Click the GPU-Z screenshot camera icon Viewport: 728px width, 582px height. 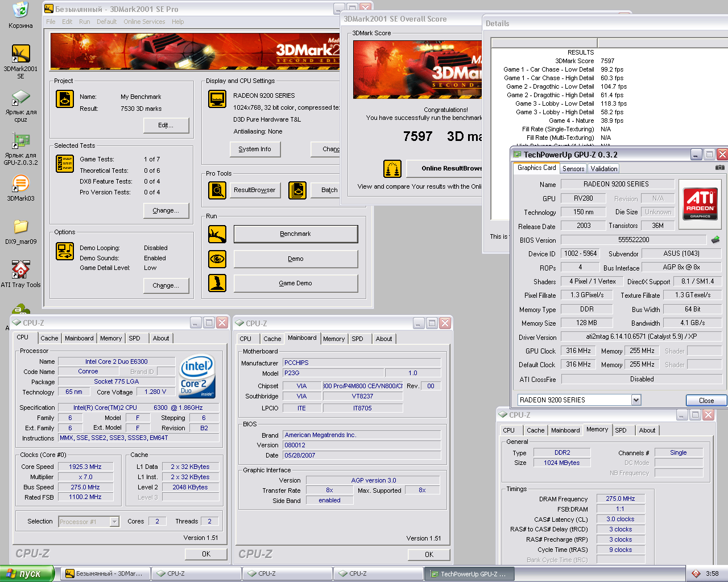click(719, 168)
